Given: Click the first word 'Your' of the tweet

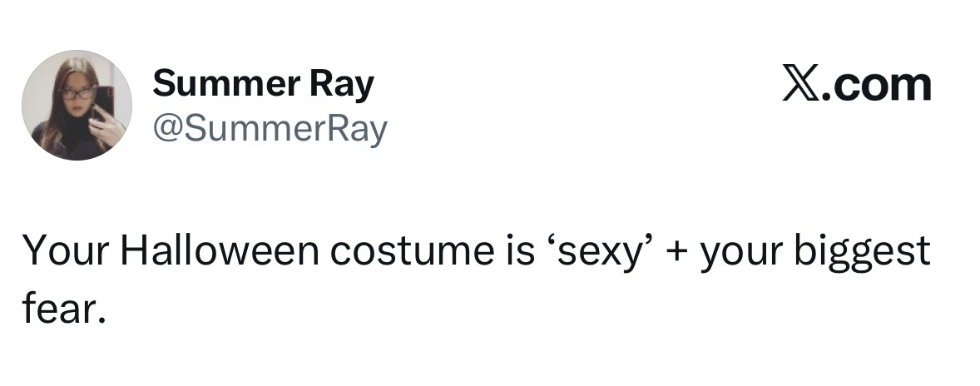Looking at the screenshot, I should click(61, 250).
